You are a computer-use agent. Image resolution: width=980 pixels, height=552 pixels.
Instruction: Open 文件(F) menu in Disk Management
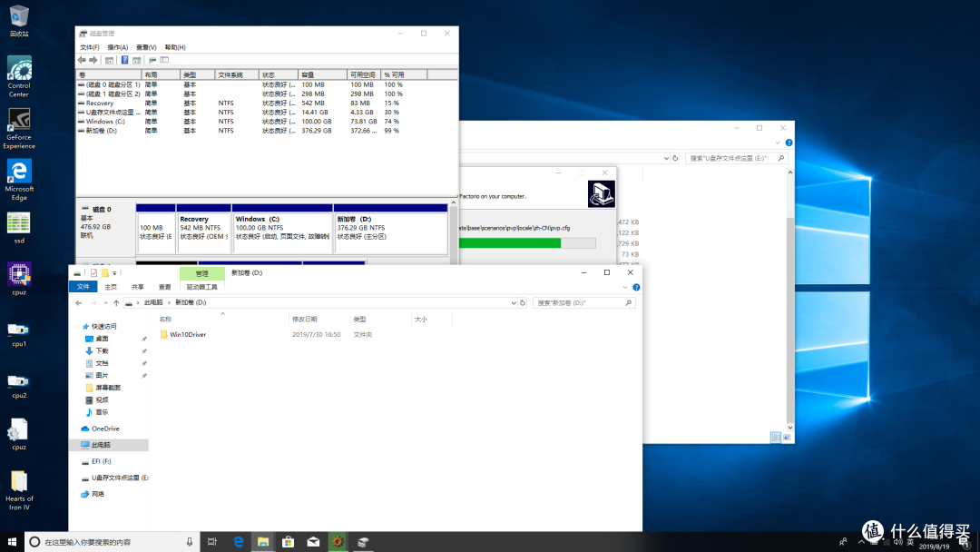89,47
